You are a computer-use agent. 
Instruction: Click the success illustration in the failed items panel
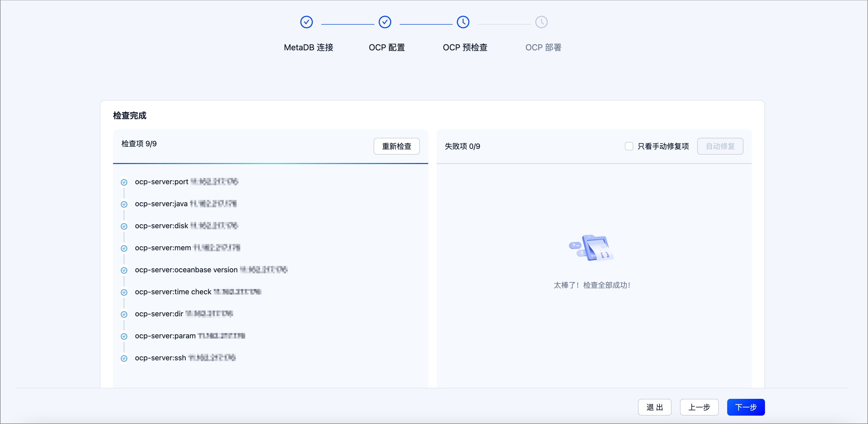(591, 248)
